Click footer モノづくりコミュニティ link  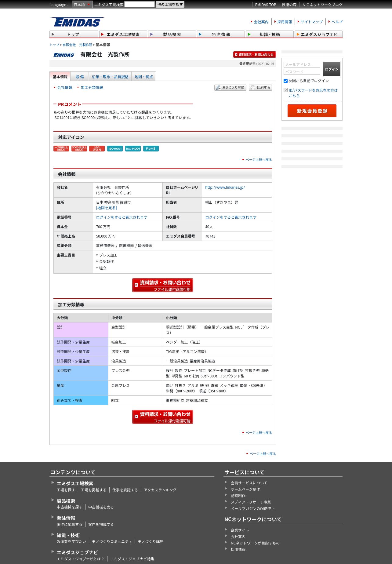pos(112,542)
